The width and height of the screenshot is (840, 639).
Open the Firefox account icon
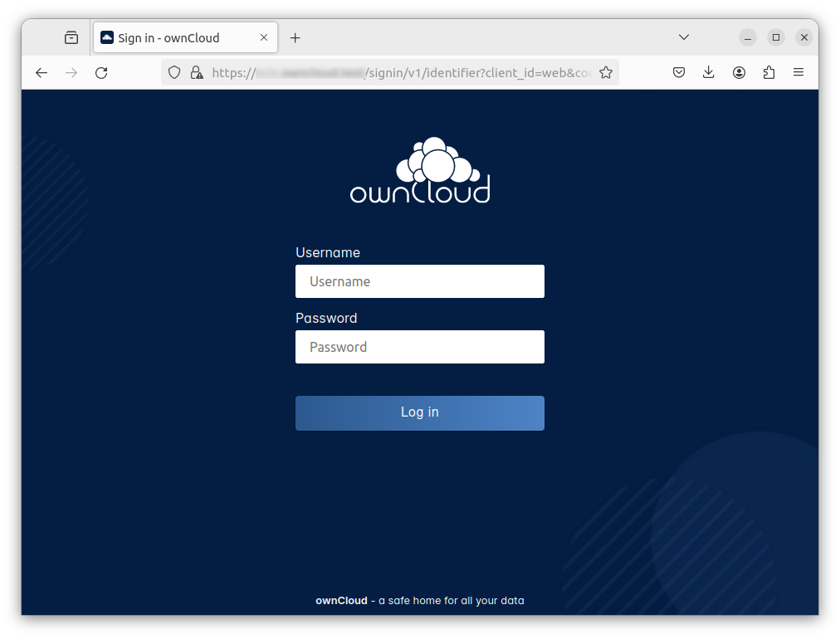(739, 72)
